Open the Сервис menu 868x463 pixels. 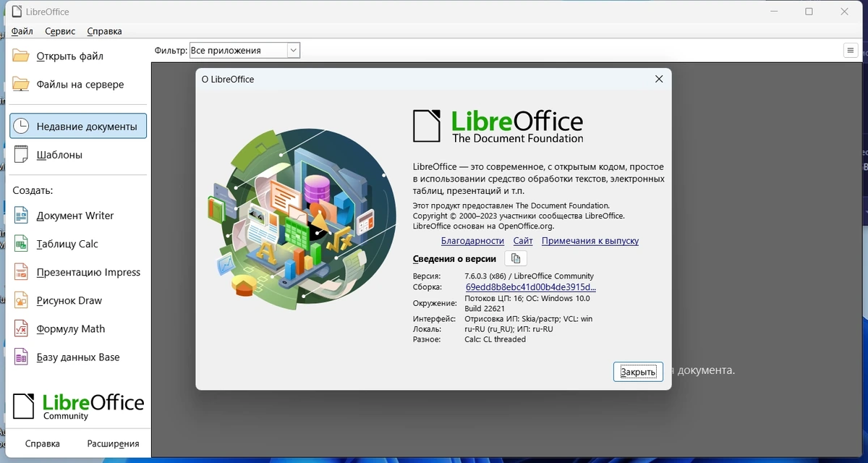[x=60, y=31]
